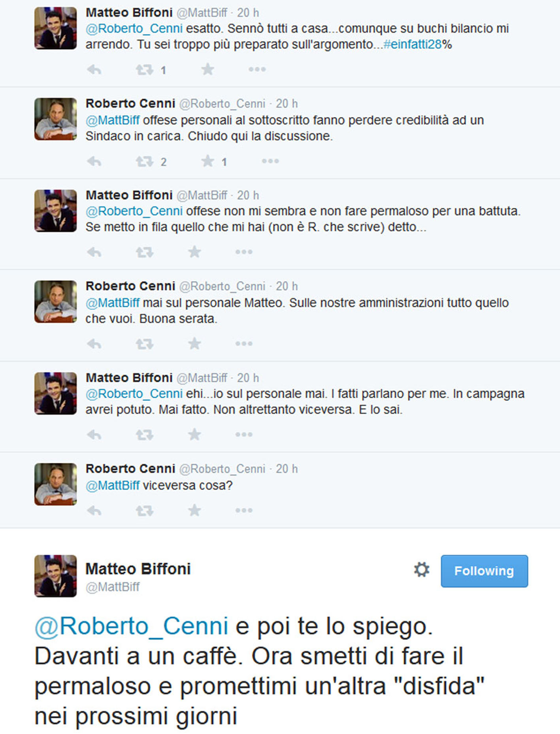Reply to Biffoni's 'non fare permaloso' tweet
560x734 pixels.
[x=94, y=252]
